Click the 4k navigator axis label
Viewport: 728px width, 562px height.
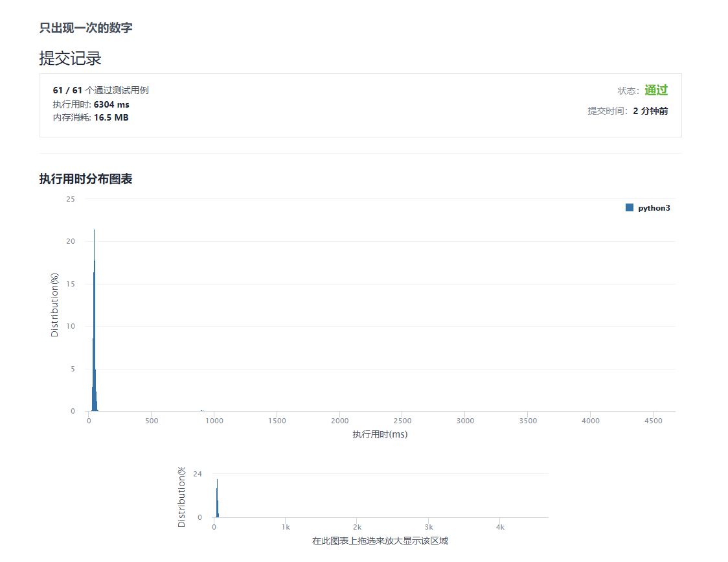click(500, 527)
